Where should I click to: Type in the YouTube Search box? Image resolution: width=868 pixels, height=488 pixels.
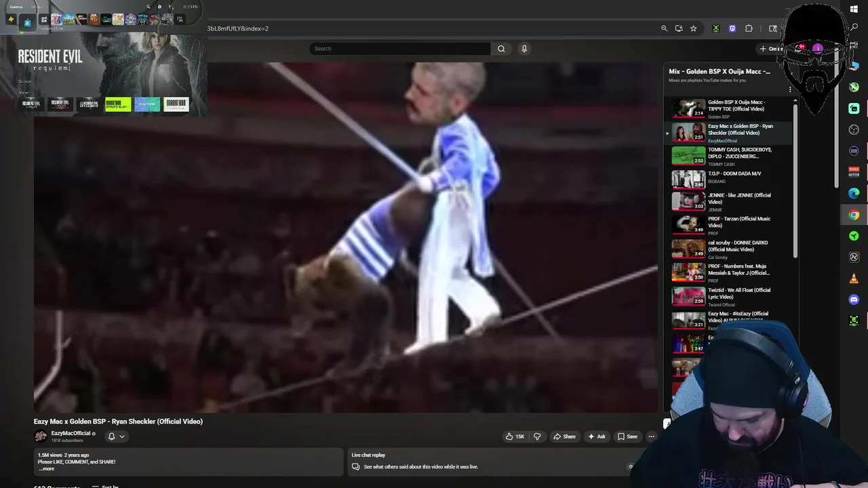(400, 49)
